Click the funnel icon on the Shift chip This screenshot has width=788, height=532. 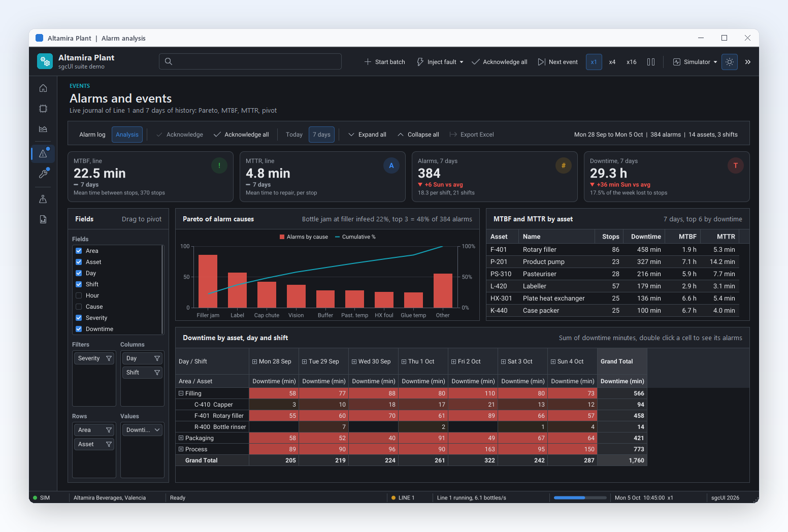[x=157, y=373]
